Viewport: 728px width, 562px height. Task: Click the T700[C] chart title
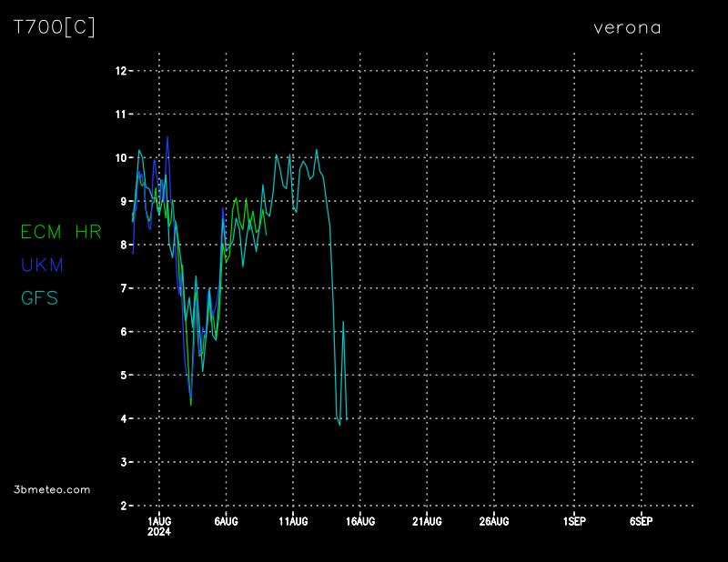click(55, 27)
